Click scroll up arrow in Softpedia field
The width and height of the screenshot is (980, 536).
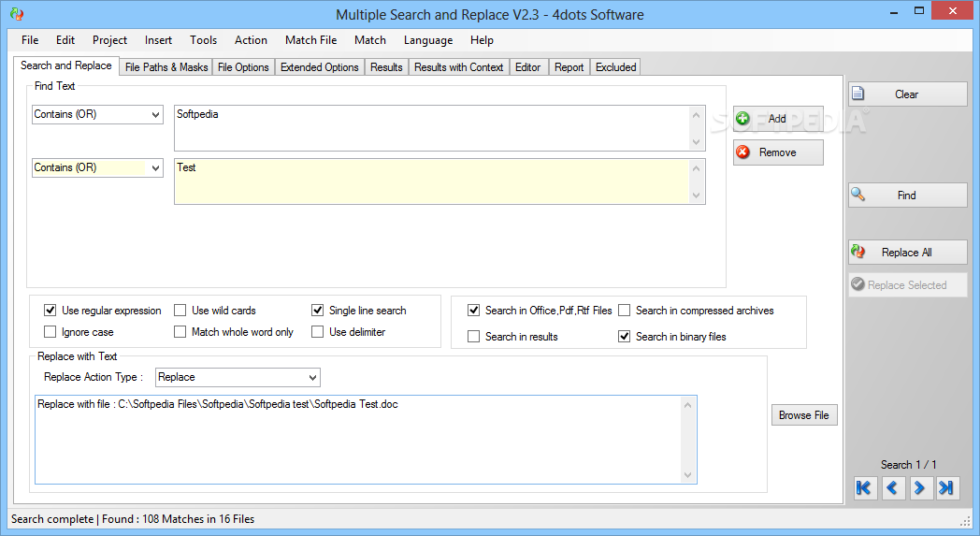[697, 115]
